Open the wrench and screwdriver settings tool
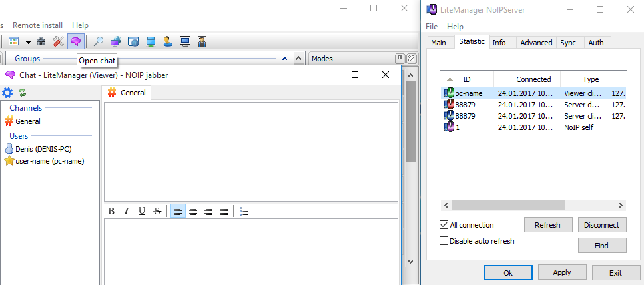This screenshot has height=285, width=644. 59,41
